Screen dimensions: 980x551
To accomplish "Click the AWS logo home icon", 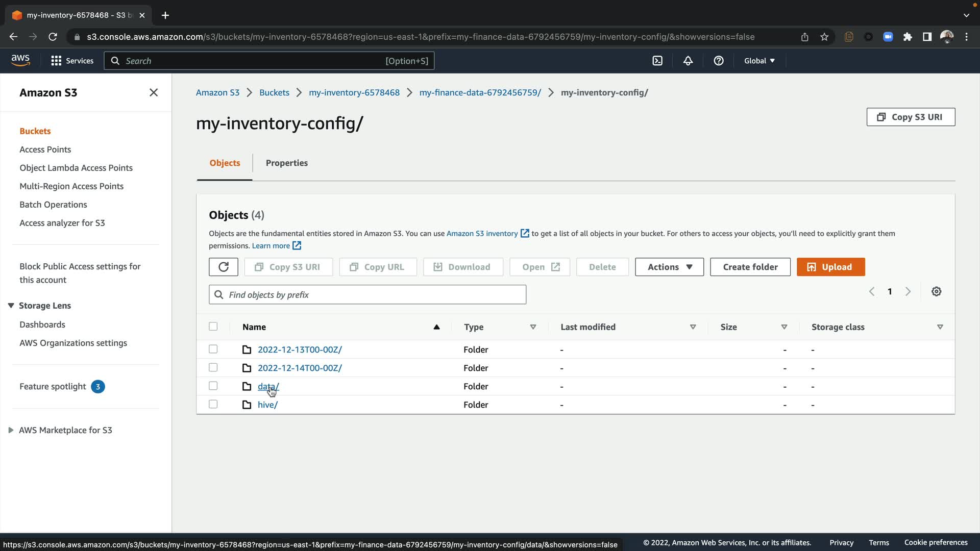I will click(x=20, y=60).
